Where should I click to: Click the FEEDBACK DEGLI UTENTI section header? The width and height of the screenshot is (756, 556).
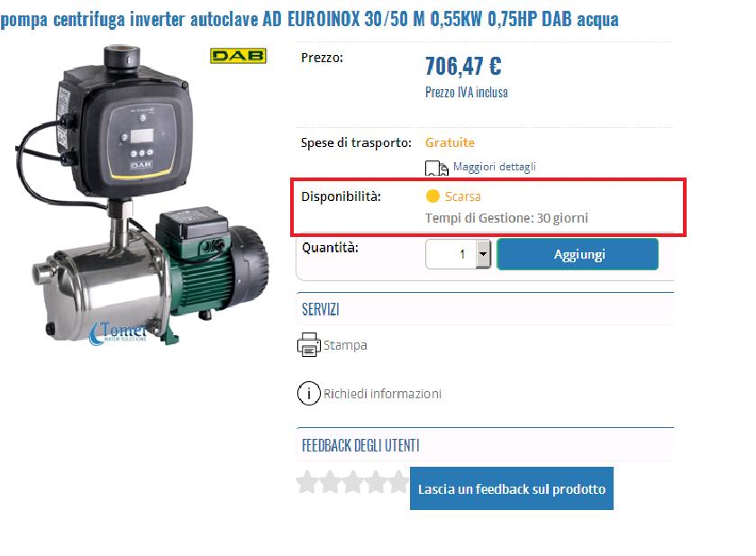click(x=360, y=445)
